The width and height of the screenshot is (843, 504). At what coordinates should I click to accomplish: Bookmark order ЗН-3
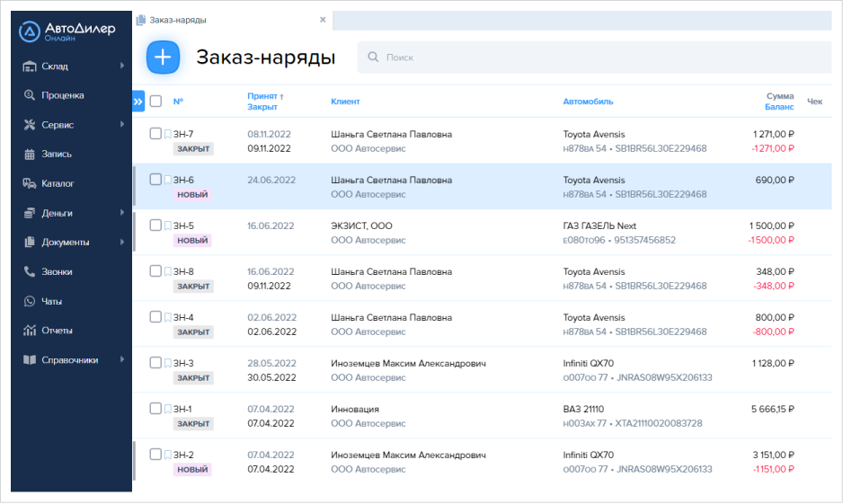[168, 363]
